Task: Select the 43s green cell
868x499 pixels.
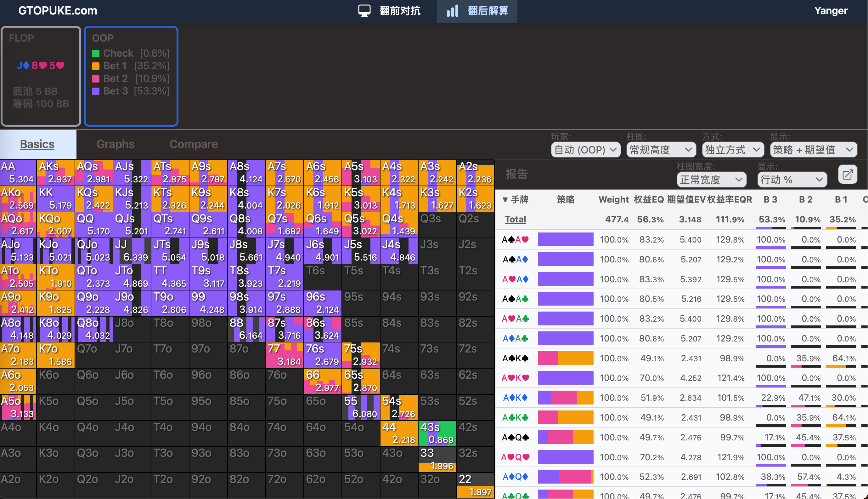Action: [x=437, y=433]
